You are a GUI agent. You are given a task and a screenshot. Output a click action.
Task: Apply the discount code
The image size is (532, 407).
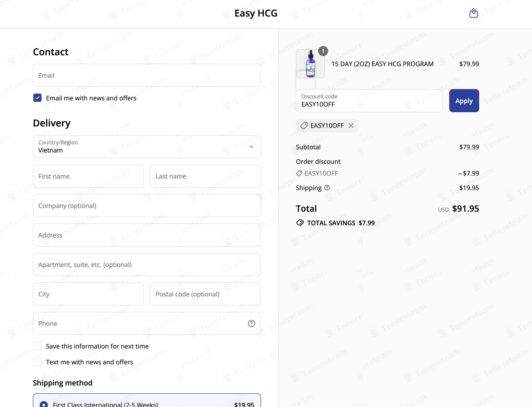click(x=464, y=101)
